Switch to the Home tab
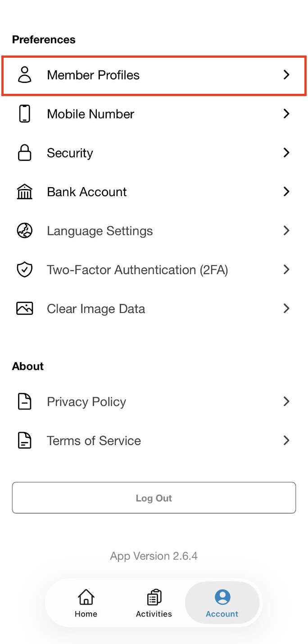308x644 pixels. point(86,603)
